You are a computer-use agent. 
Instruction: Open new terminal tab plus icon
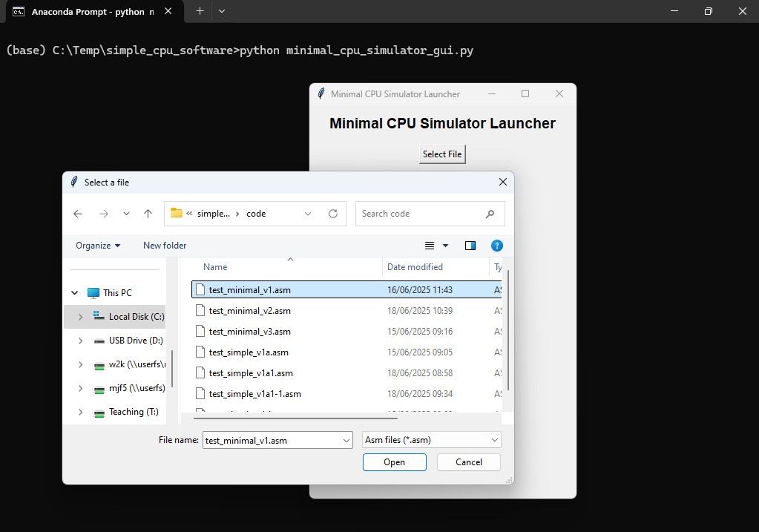pos(200,11)
